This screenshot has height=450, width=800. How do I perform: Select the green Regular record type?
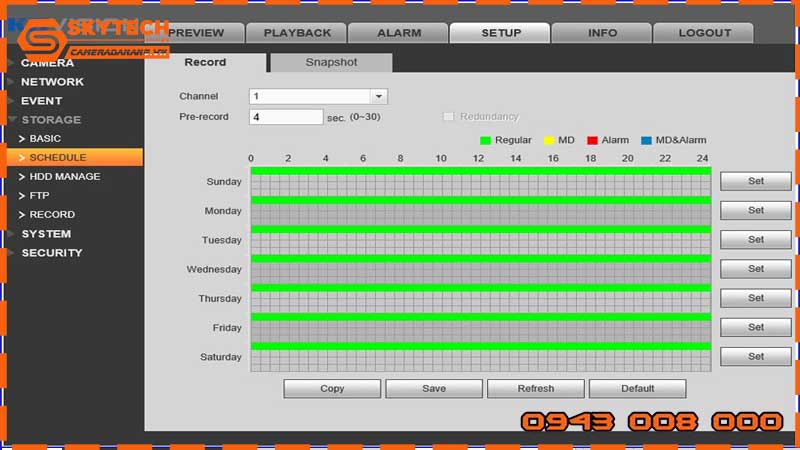[x=487, y=140]
